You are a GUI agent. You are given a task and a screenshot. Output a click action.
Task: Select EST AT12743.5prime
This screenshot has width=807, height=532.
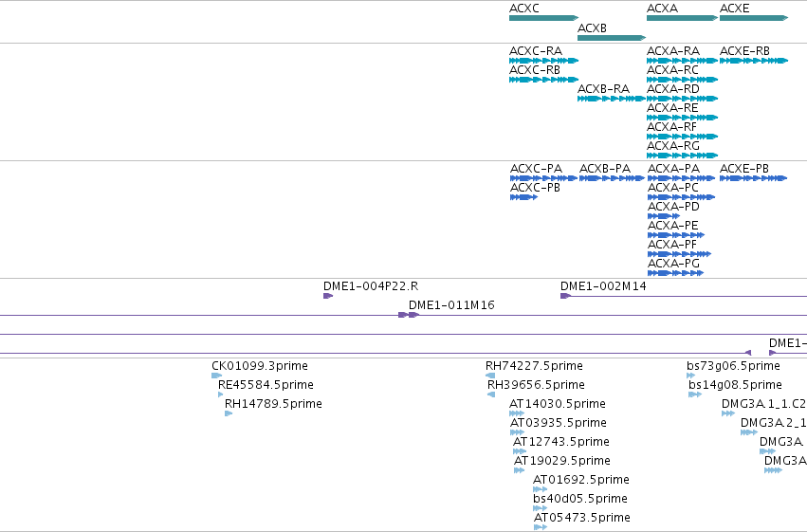pos(520,451)
